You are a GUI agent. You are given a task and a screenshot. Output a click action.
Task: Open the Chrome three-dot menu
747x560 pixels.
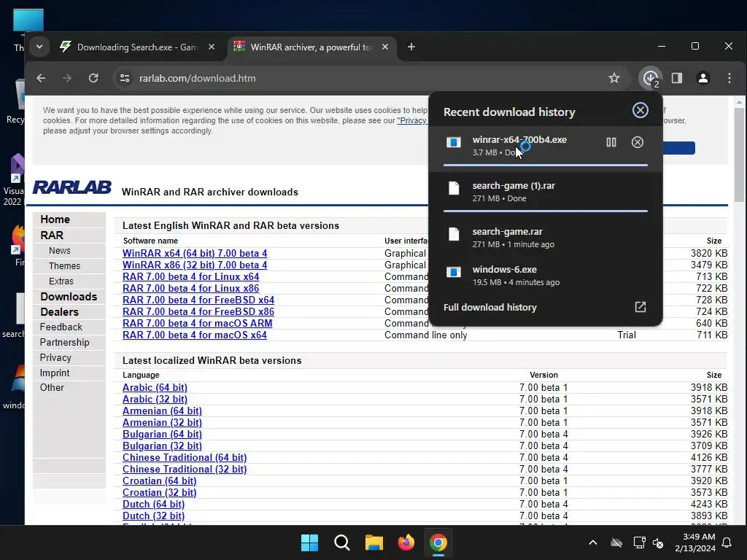pos(729,78)
